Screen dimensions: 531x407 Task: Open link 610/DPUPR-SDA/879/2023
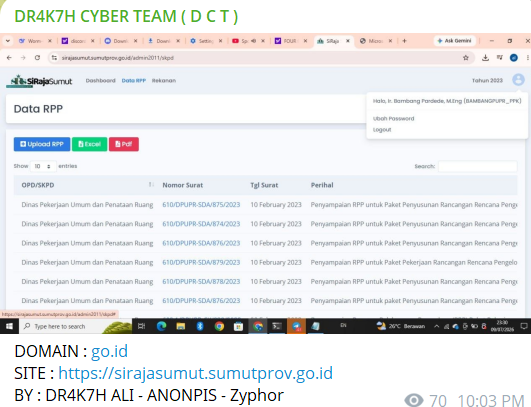[201, 262]
